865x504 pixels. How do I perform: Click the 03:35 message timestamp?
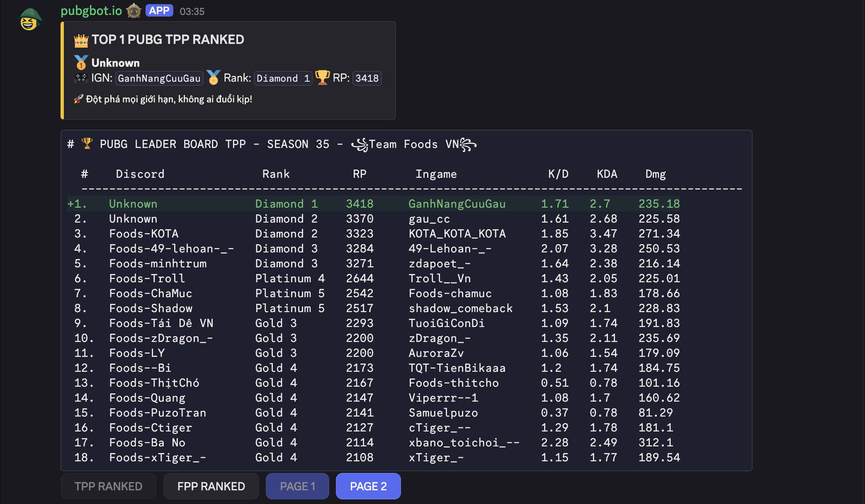192,12
